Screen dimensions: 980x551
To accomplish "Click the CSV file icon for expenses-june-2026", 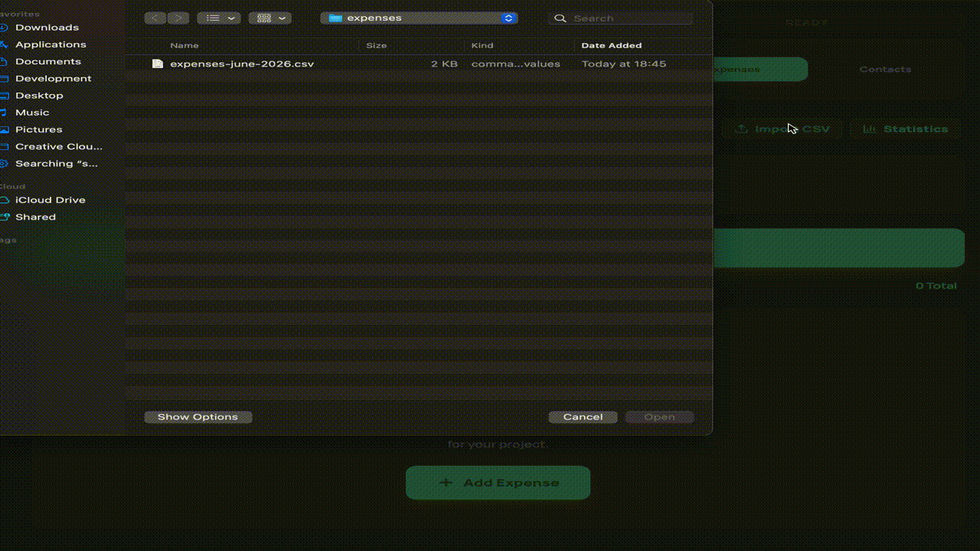I will [158, 64].
